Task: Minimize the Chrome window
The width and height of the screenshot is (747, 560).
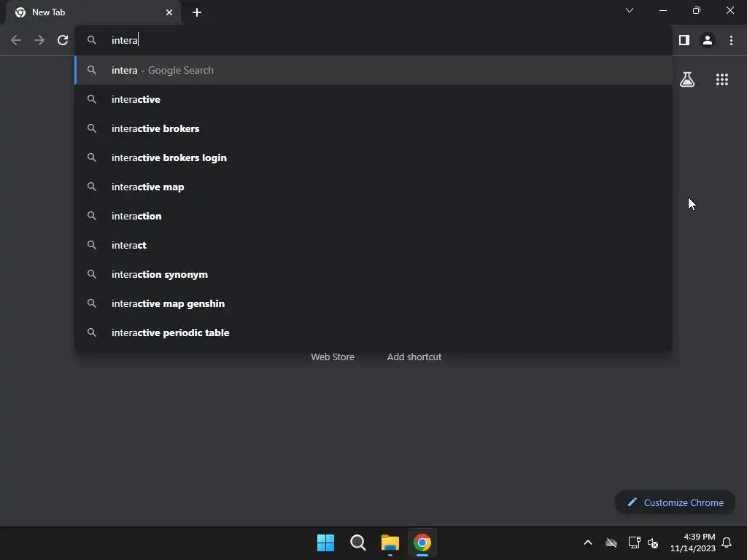Action: click(x=662, y=10)
